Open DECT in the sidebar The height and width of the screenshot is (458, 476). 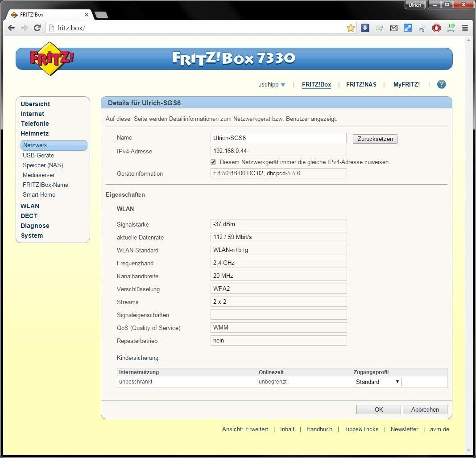[x=29, y=216]
